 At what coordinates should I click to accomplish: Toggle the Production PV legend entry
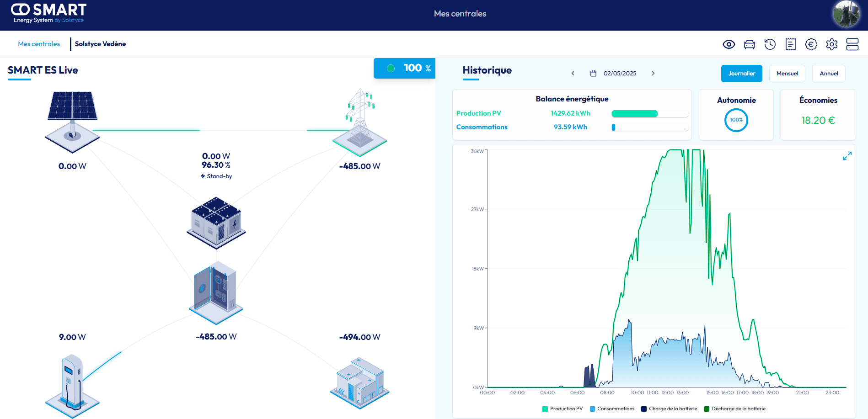click(x=563, y=408)
